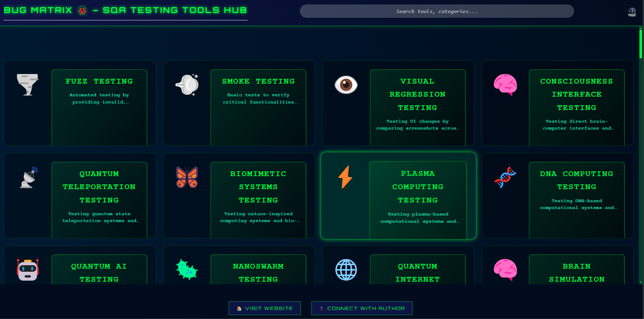This screenshot has width=644, height=319.
Task: Click the lightning bolt Plasma Computing icon
Action: point(345,177)
